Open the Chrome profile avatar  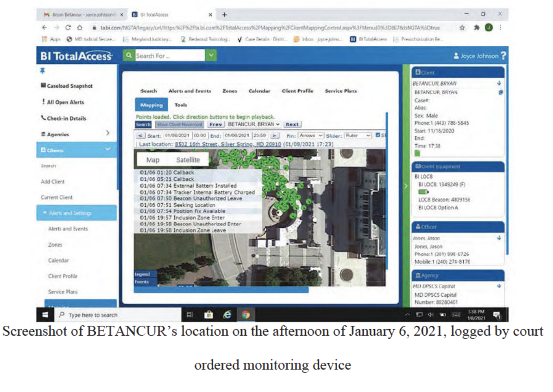(488, 27)
